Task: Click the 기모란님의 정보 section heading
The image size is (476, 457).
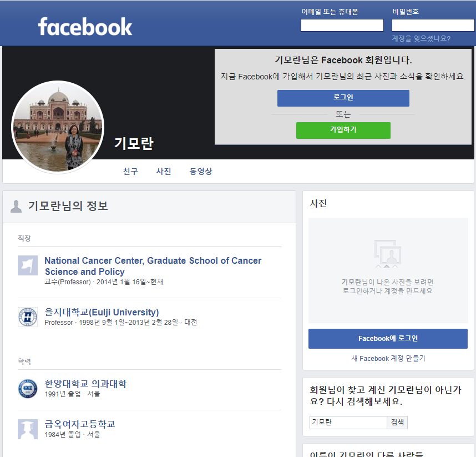Action: (x=68, y=206)
